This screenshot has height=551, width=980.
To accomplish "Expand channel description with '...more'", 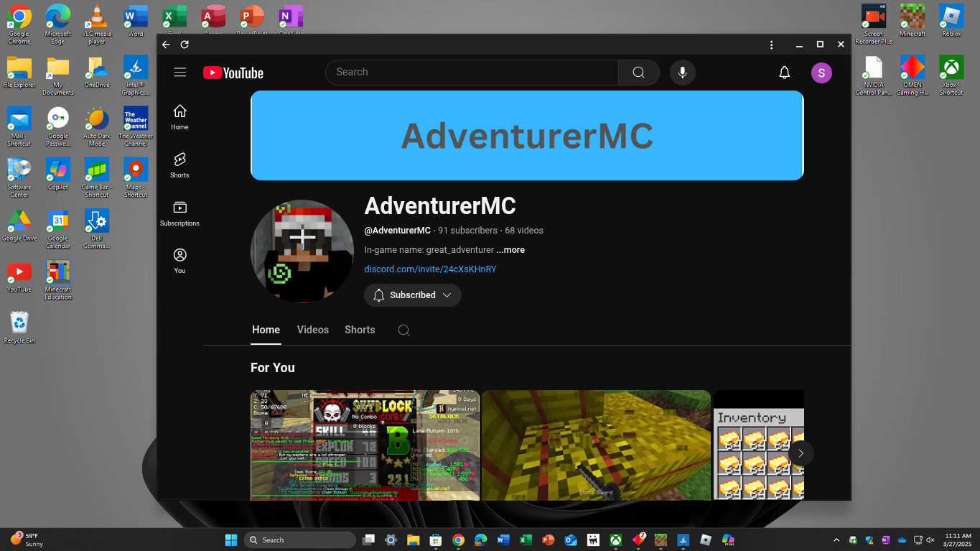I will click(x=510, y=250).
